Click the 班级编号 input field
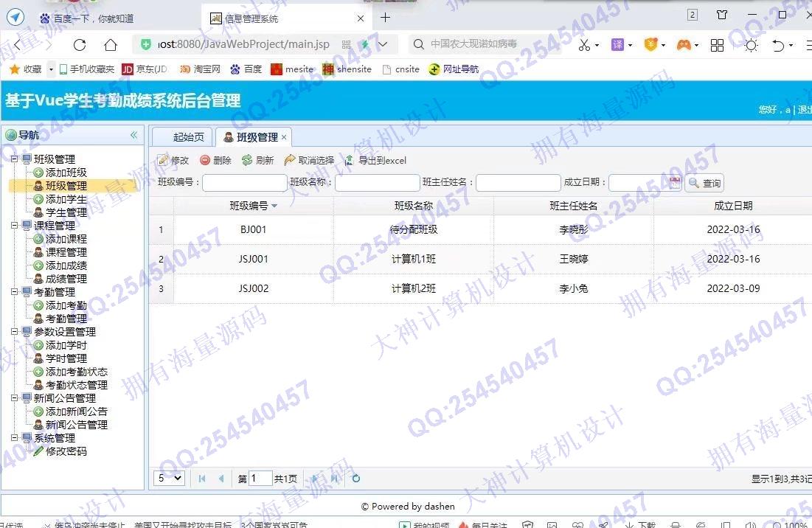This screenshot has width=812, height=528. click(x=244, y=183)
